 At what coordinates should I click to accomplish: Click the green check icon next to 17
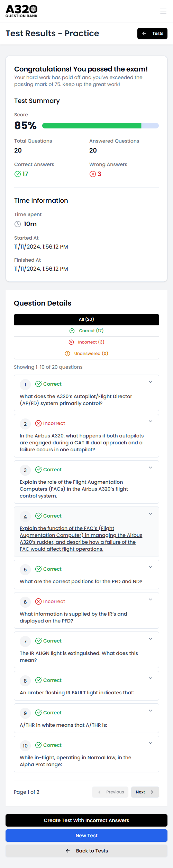click(x=17, y=174)
